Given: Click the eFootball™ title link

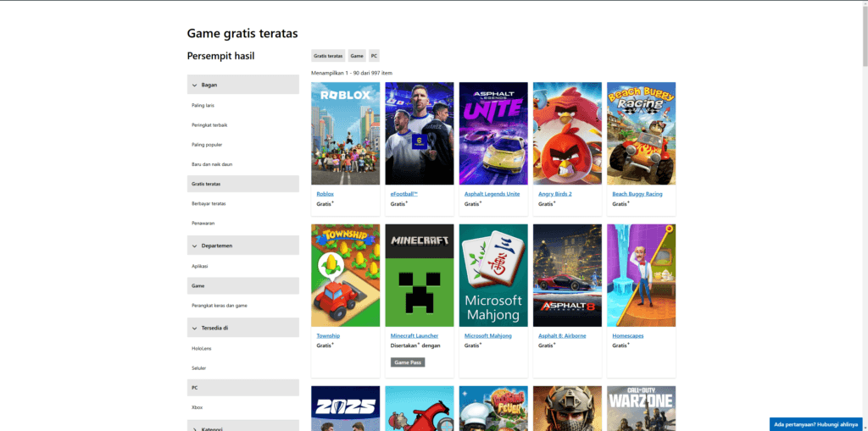Looking at the screenshot, I should 404,194.
